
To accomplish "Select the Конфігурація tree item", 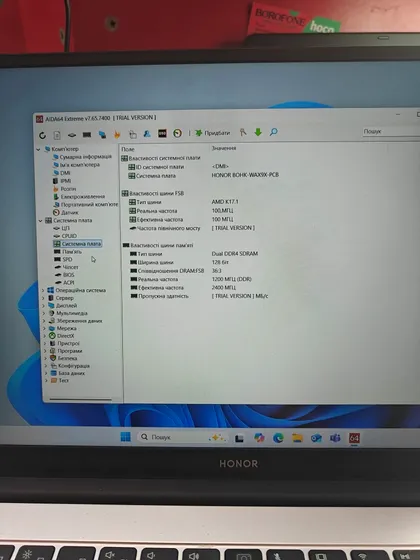I will (70, 366).
